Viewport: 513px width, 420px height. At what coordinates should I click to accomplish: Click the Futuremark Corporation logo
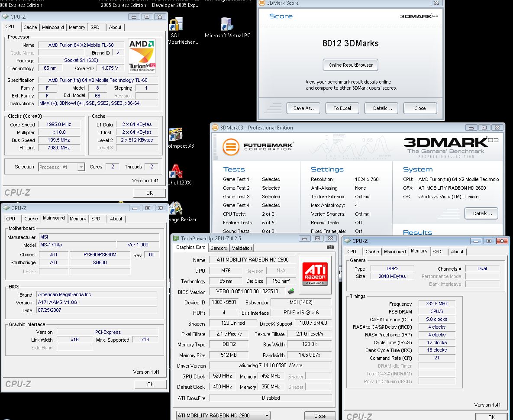(258, 146)
